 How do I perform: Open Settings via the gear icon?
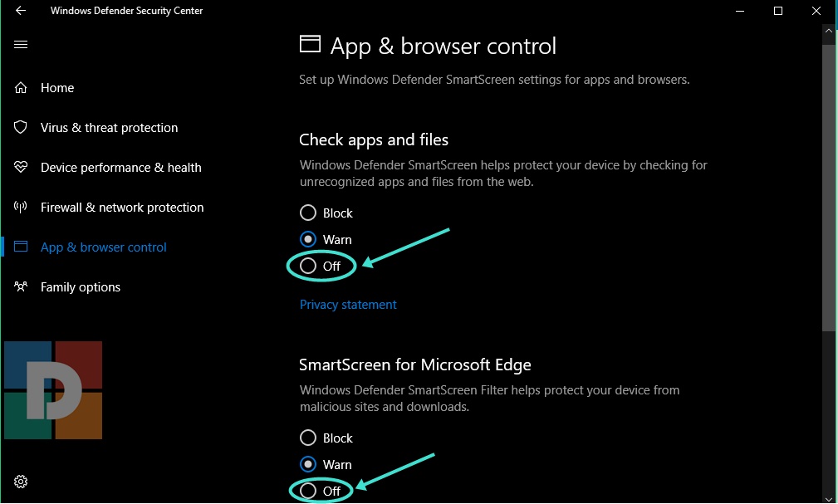[21, 482]
